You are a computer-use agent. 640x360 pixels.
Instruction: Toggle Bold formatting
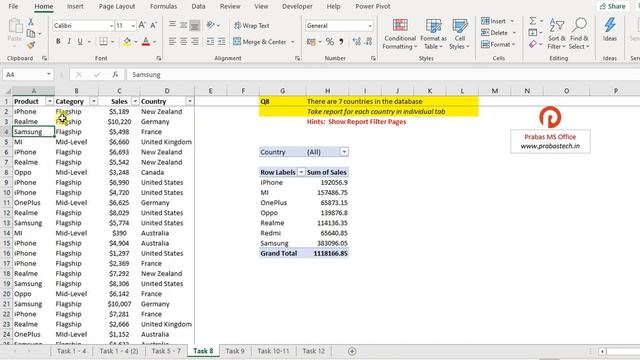click(58, 41)
